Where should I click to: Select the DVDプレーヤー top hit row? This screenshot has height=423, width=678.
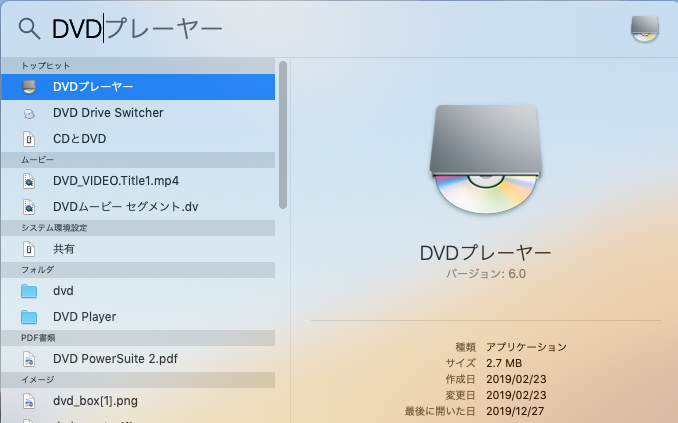point(138,87)
